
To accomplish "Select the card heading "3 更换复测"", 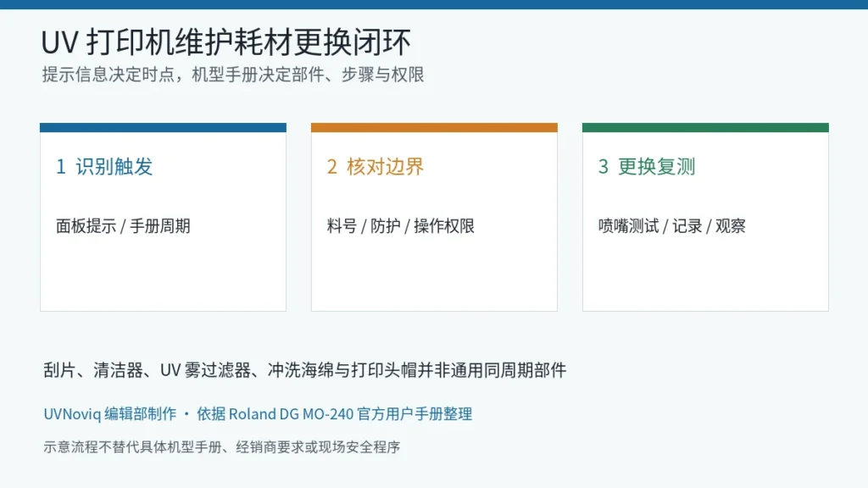I will point(647,167).
